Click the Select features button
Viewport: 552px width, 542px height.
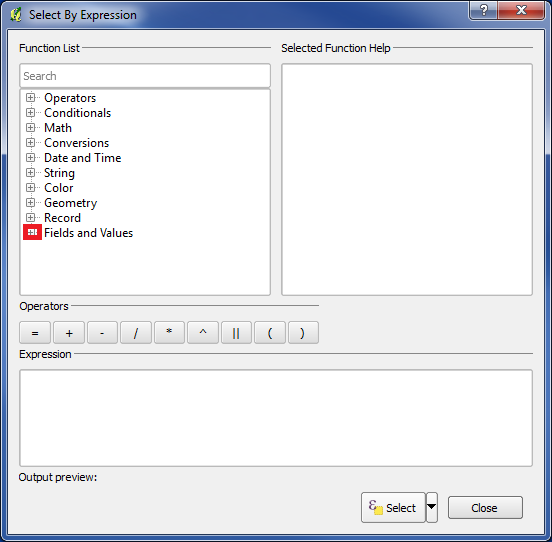(x=393, y=507)
